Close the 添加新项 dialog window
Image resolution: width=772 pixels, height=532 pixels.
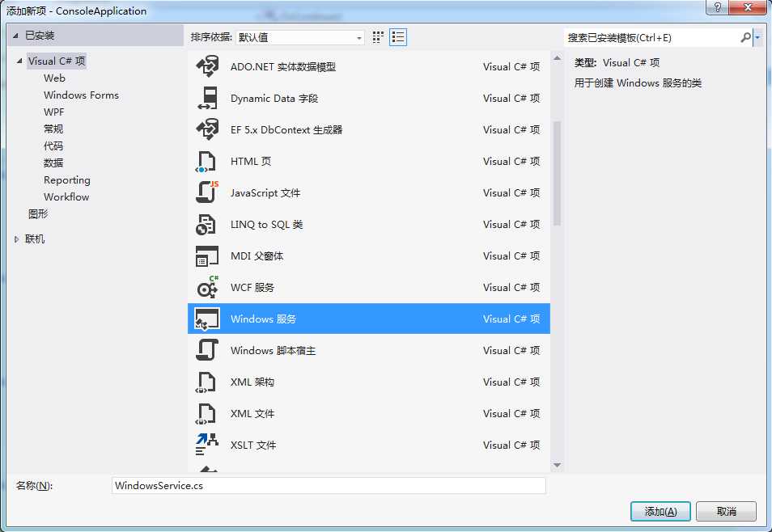(x=749, y=7)
